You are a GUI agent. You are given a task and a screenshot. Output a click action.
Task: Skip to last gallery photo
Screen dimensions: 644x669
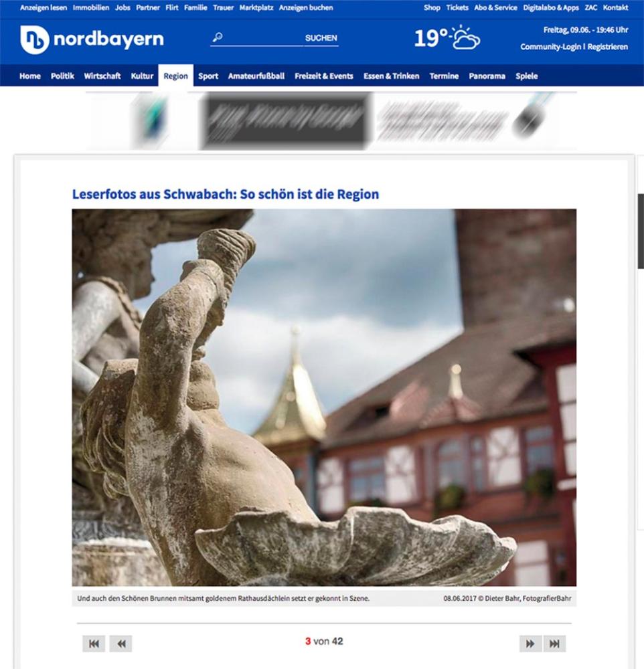coord(554,644)
